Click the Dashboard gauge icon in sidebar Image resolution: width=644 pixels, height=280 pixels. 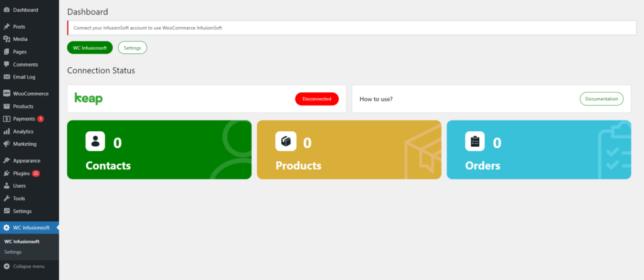point(6,10)
